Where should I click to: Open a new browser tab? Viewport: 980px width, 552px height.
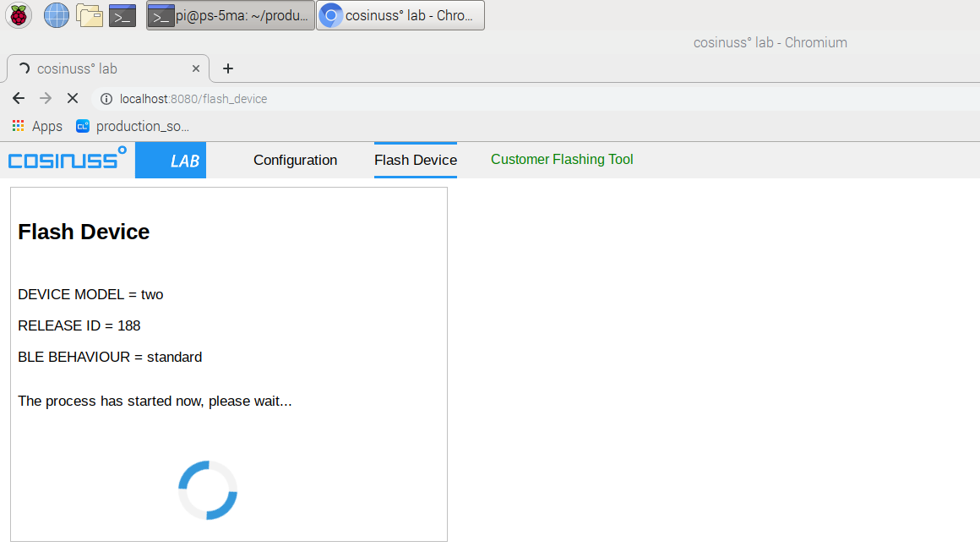tap(227, 68)
